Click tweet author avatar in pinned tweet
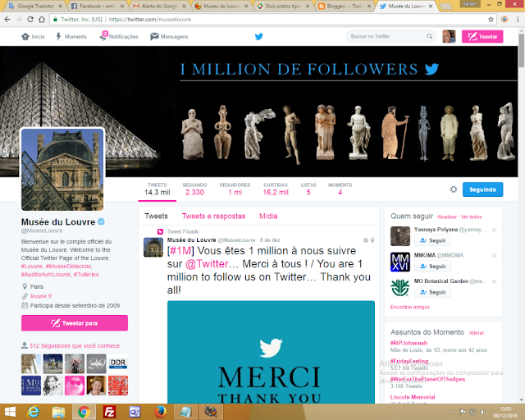The image size is (525, 420). (153, 248)
